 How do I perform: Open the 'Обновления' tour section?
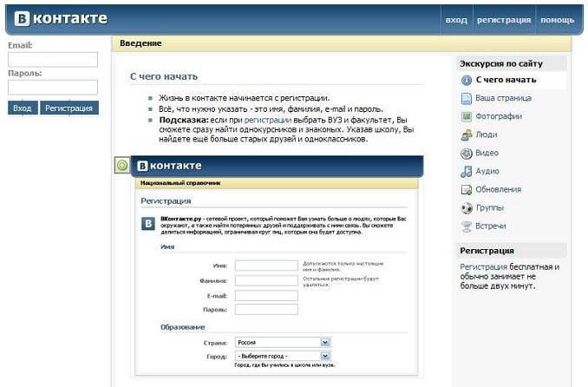pos(499,189)
